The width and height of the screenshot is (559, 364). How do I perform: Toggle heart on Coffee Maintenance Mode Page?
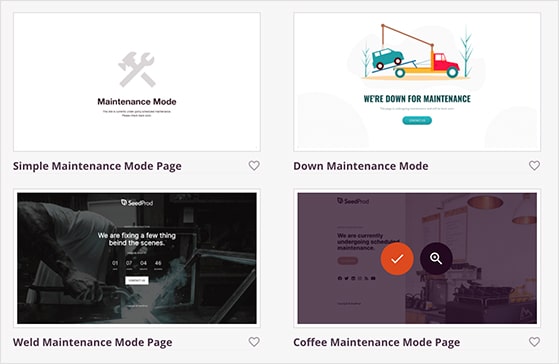click(534, 342)
